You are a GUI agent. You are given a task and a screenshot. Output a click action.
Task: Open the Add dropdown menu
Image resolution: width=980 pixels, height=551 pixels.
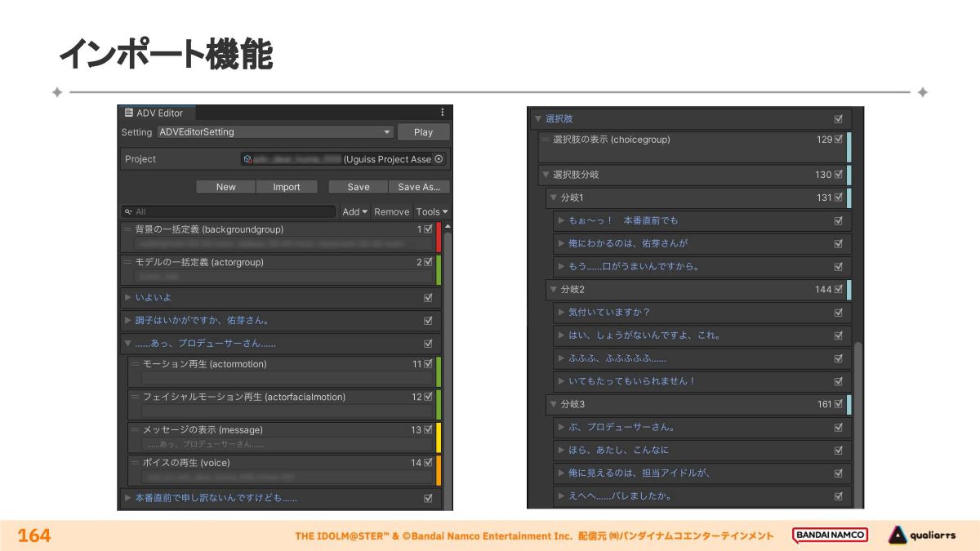354,211
